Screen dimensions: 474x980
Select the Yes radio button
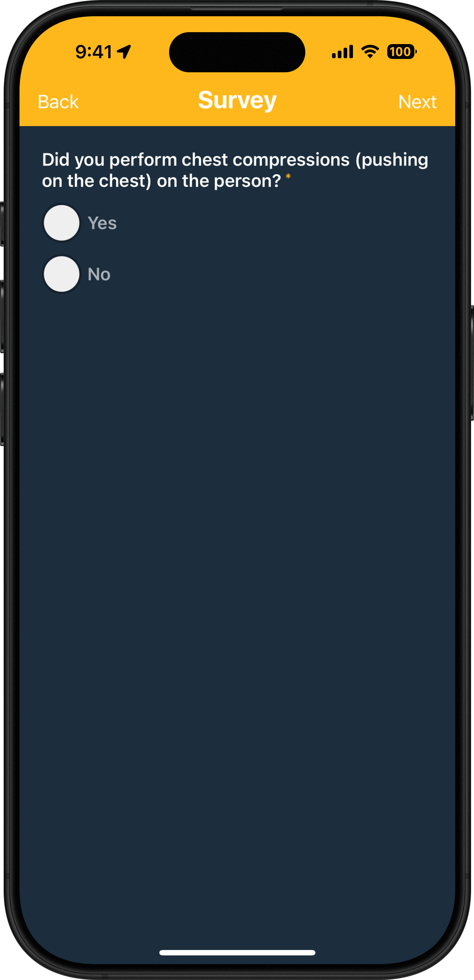coord(61,223)
